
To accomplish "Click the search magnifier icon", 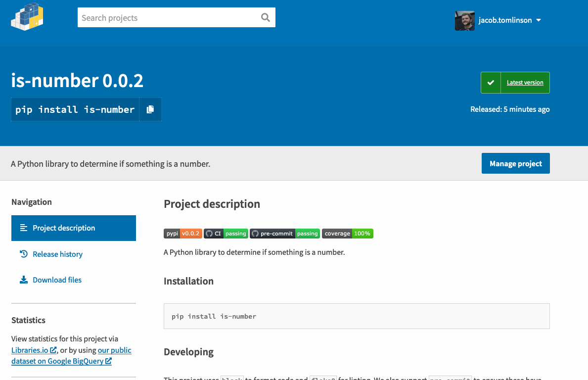I will 266,17.
